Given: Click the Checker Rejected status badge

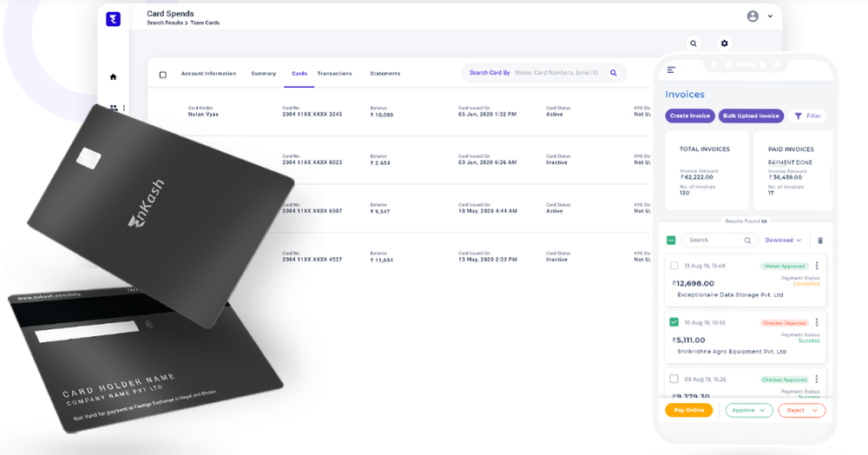Looking at the screenshot, I should tap(785, 323).
